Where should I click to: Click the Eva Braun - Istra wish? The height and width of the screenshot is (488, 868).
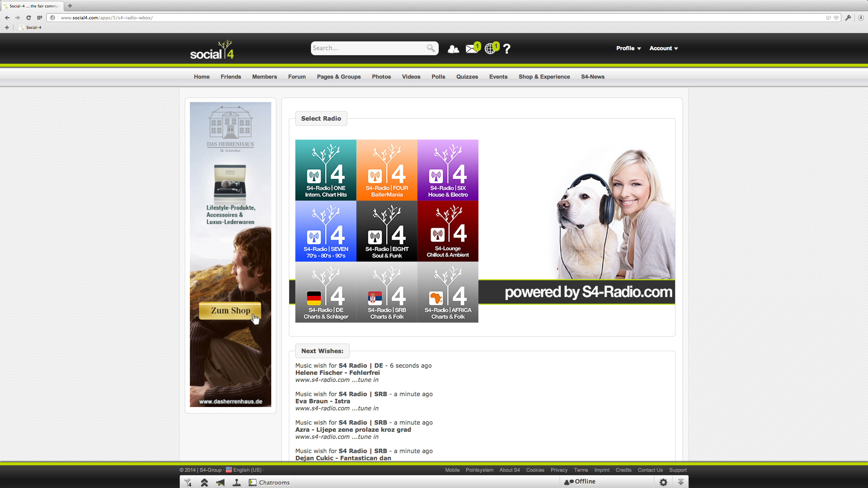pos(322,401)
